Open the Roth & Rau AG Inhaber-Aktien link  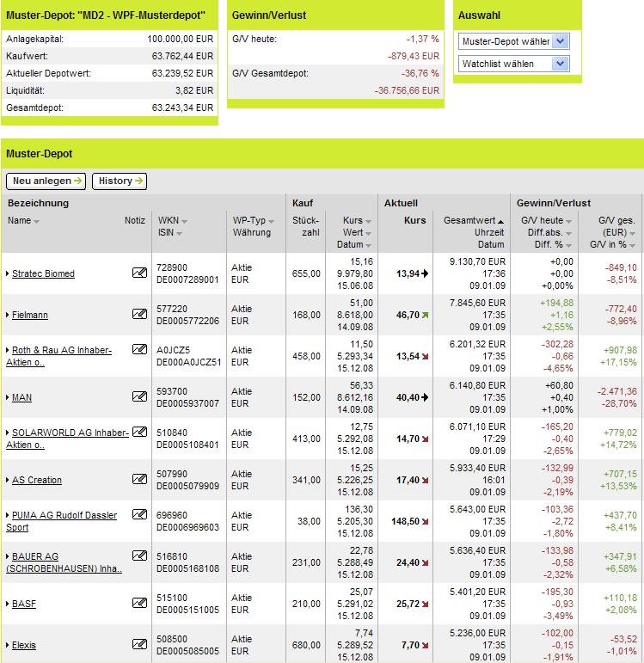tap(58, 356)
